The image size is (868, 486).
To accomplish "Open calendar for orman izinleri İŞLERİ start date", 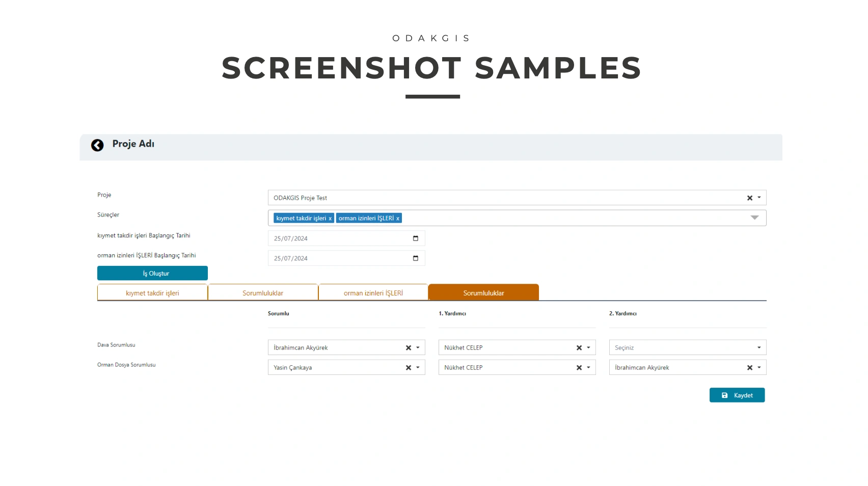I will click(415, 258).
